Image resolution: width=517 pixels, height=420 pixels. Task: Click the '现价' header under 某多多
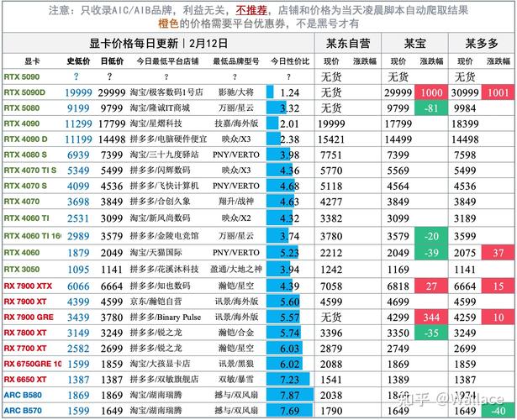[465, 61]
